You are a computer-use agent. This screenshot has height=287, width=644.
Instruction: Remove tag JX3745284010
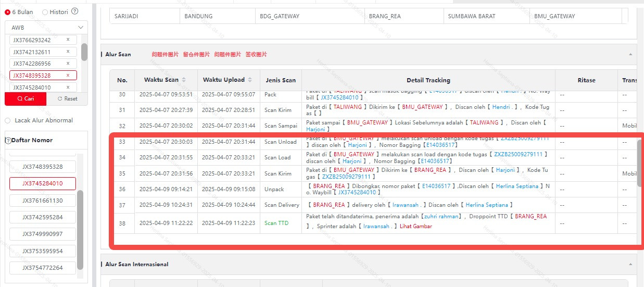[68, 88]
